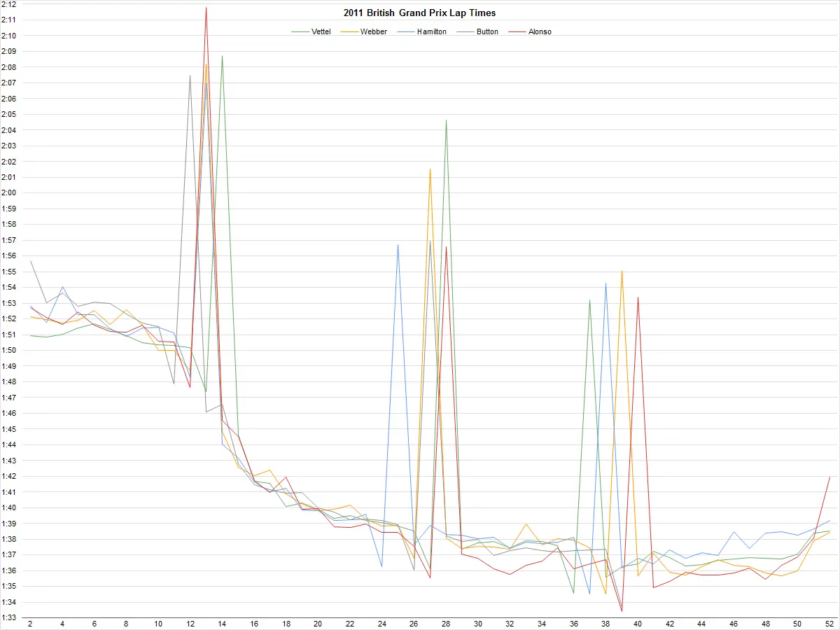The width and height of the screenshot is (840, 630).
Task: Click Button's gray peak at lap 12
Action: pyautogui.click(x=190, y=76)
